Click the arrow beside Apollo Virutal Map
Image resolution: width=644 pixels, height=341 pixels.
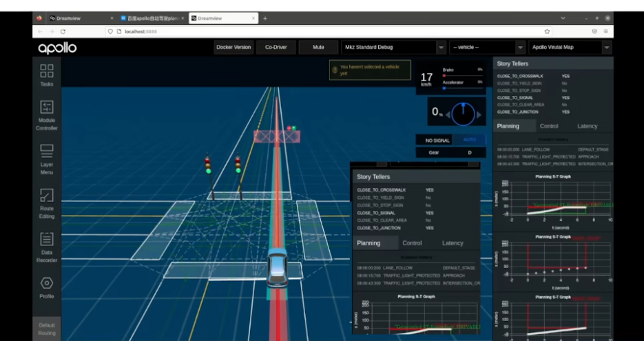click(x=607, y=48)
